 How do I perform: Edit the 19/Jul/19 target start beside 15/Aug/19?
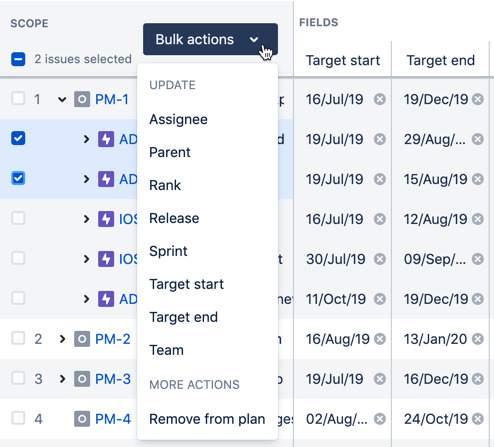pyautogui.click(x=335, y=179)
